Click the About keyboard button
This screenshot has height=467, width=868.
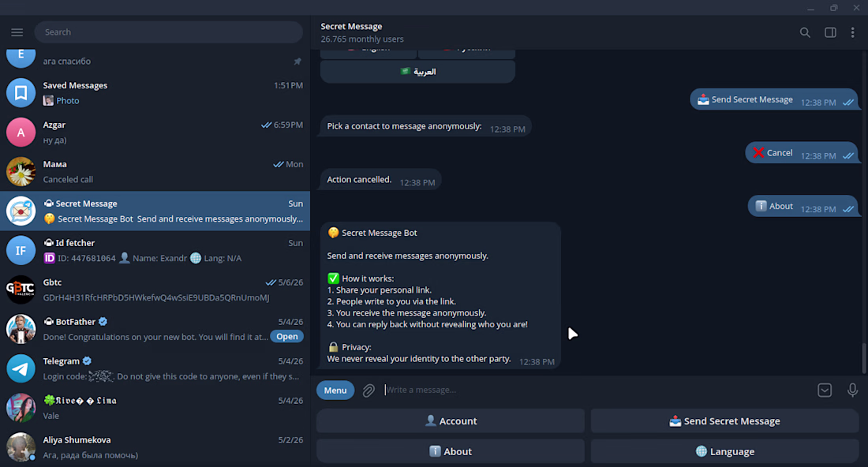coord(451,451)
